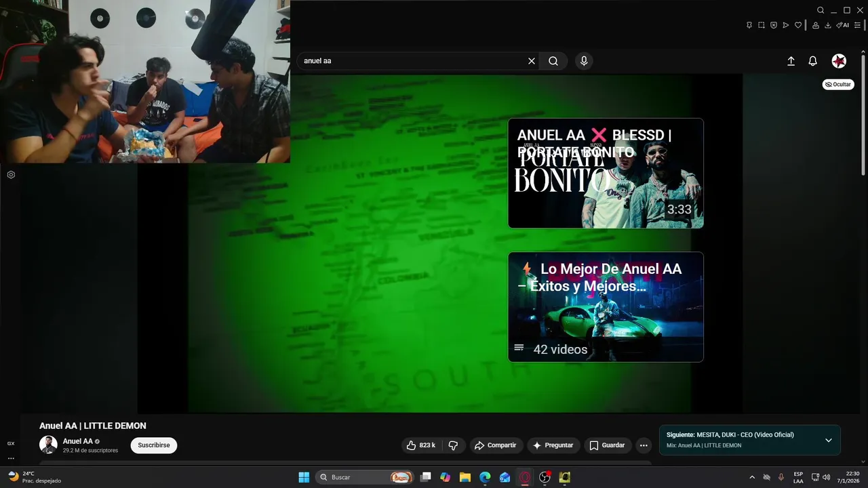Open the upload/create icon in YouTube header

coord(791,61)
